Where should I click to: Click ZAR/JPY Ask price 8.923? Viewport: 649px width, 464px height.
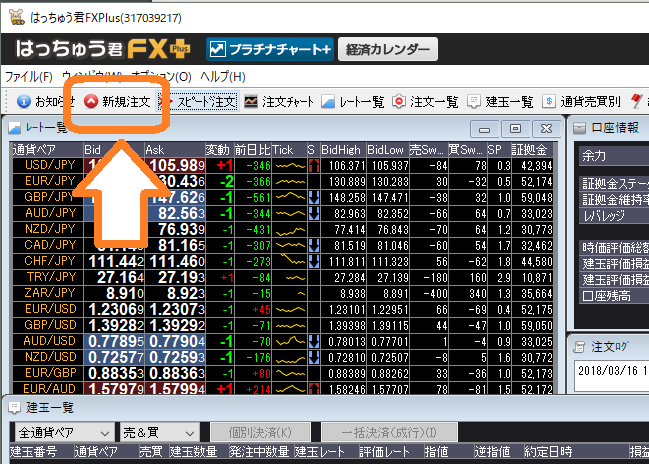[x=175, y=293]
